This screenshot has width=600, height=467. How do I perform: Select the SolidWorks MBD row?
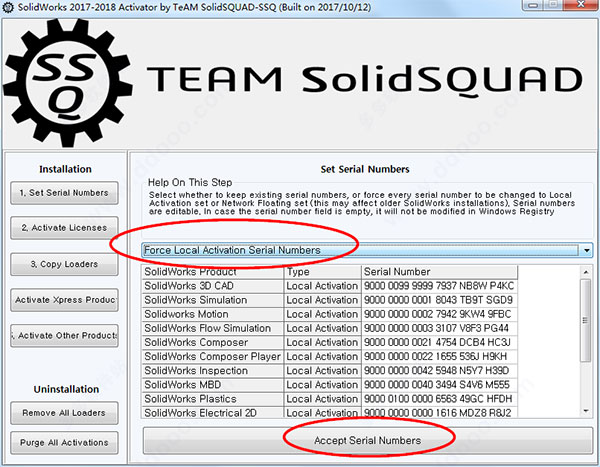329,385
